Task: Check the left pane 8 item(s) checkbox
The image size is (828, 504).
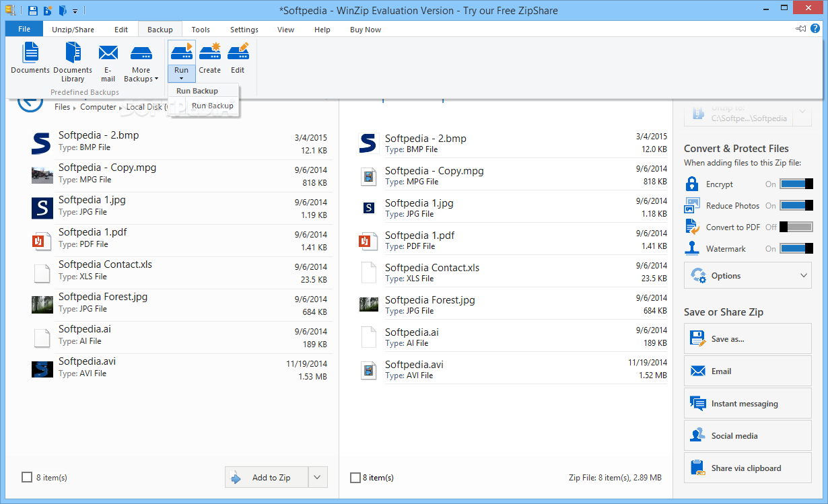Action: [27, 477]
